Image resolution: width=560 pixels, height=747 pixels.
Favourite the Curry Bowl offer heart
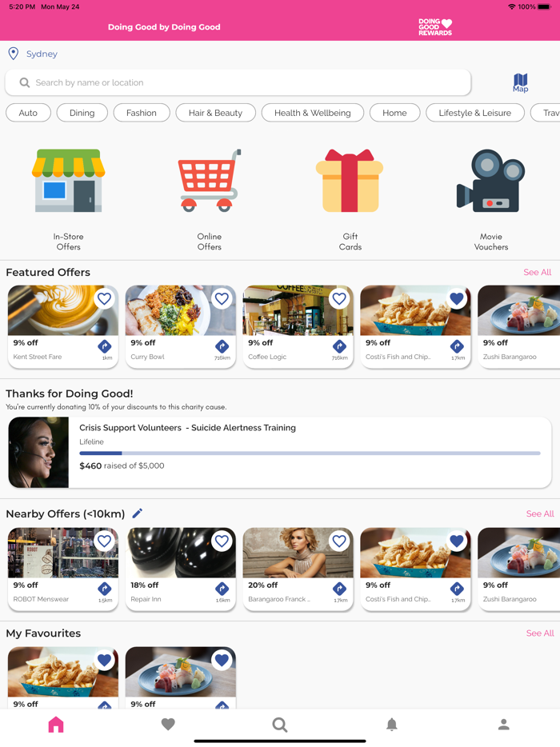coord(222,298)
